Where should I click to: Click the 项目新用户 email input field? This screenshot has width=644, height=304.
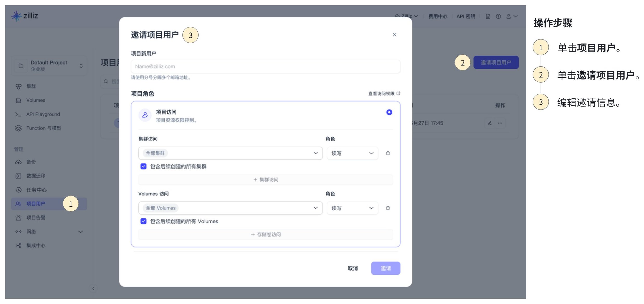(265, 66)
